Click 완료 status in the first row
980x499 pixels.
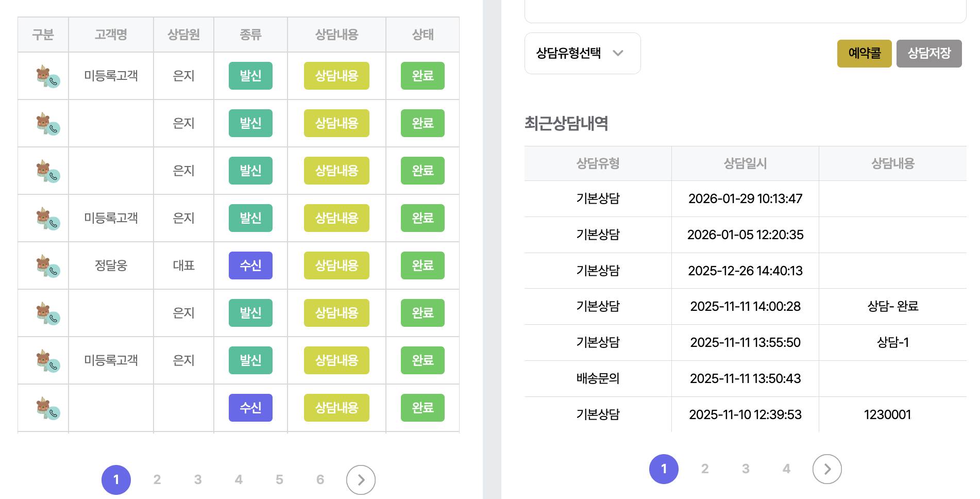(x=423, y=76)
